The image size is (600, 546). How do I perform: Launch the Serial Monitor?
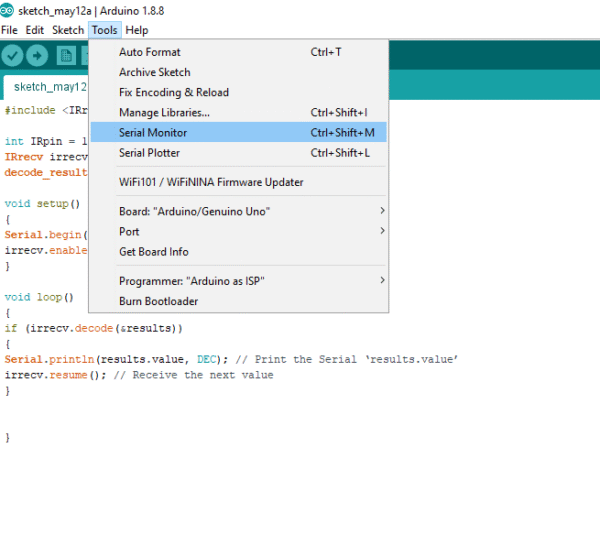[x=153, y=133]
